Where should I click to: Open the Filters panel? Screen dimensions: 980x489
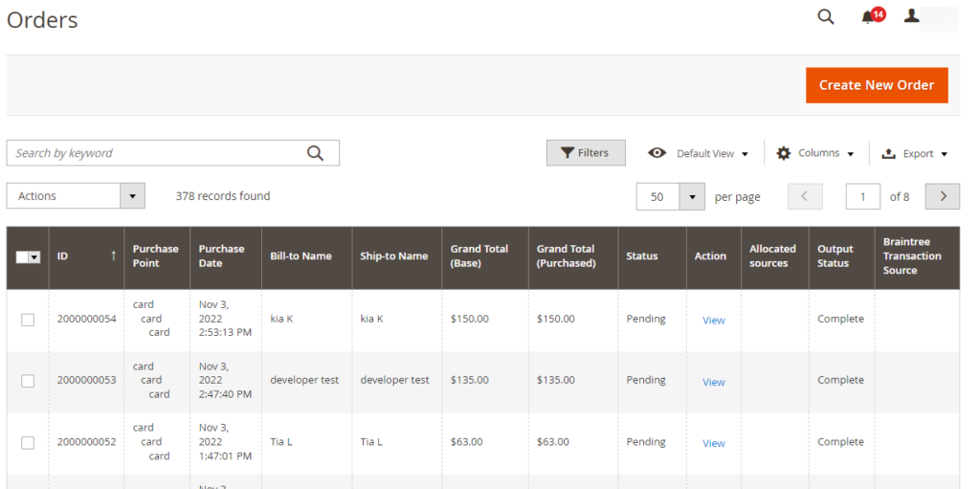pyautogui.click(x=585, y=153)
